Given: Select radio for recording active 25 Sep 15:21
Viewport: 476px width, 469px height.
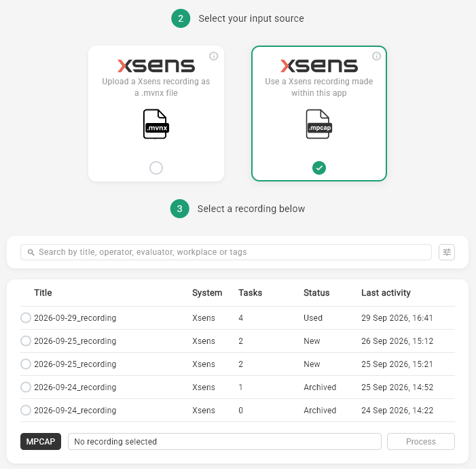Looking at the screenshot, I should tap(26, 364).
